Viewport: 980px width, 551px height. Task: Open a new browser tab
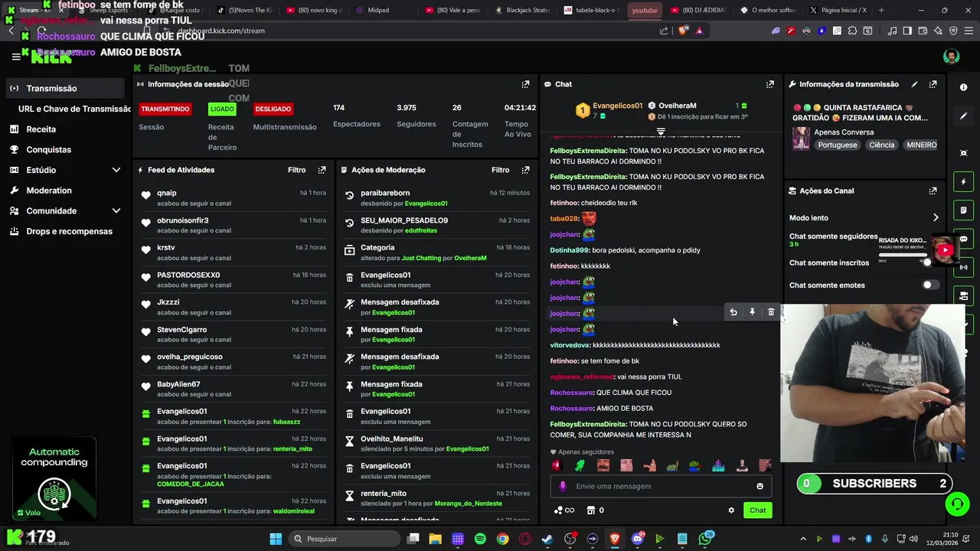pos(881,10)
